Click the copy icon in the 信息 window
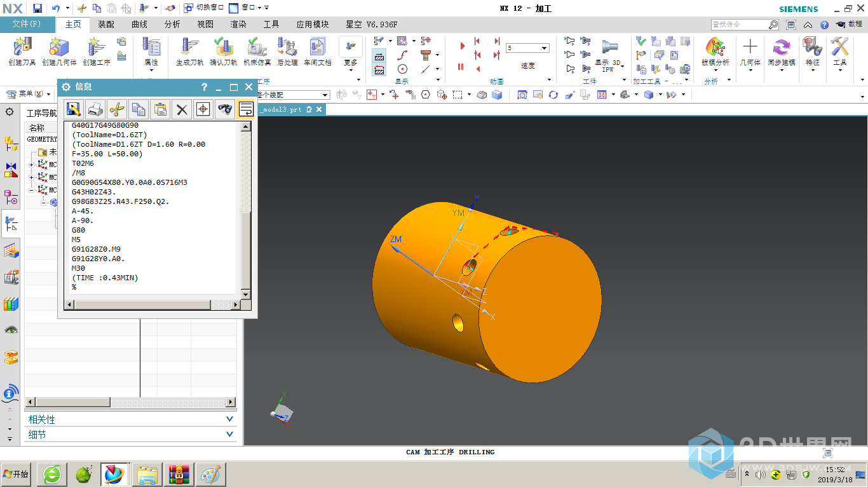 point(139,109)
